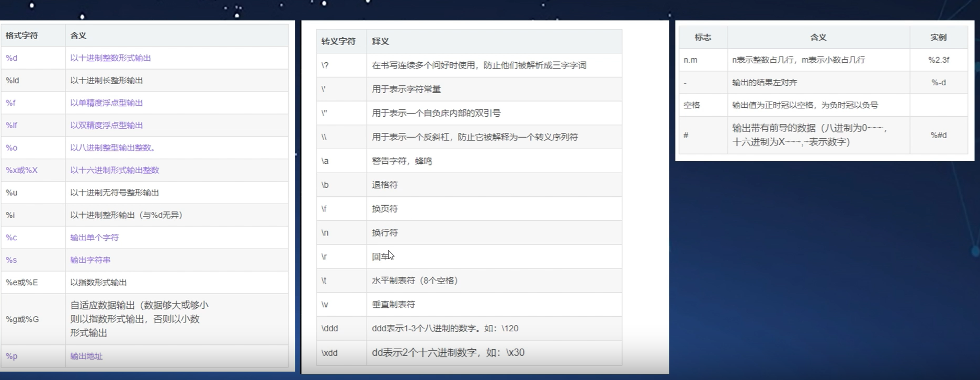
Task: Open the 以单精度浮点型输出 link
Action: (106, 103)
